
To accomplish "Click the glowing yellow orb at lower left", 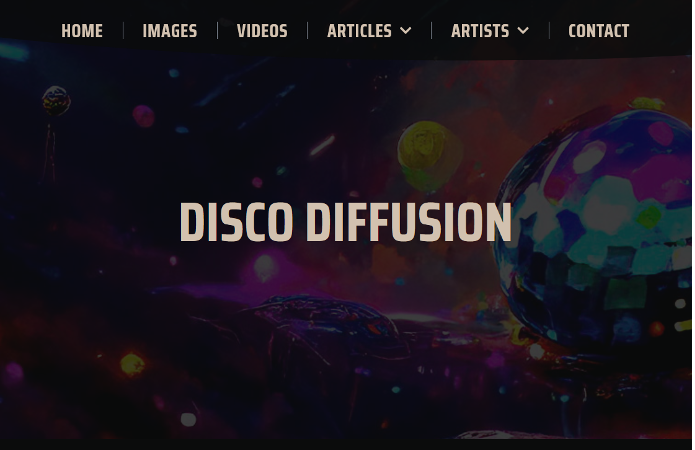I will pos(132,364).
